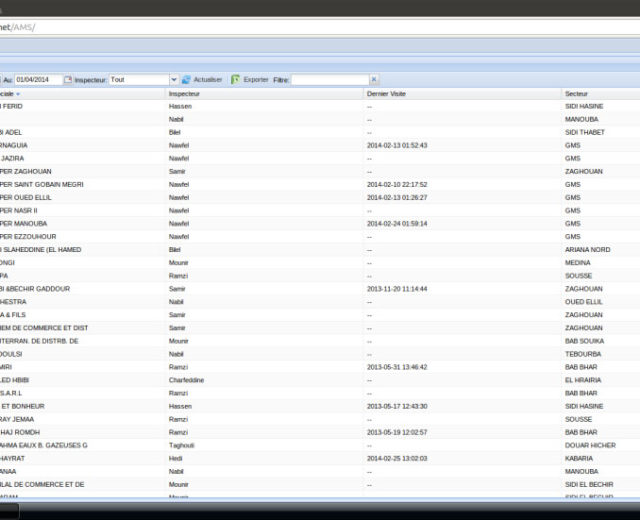Click the Au date field 01/04/2014
This screenshot has width=640, height=520.
click(x=38, y=80)
